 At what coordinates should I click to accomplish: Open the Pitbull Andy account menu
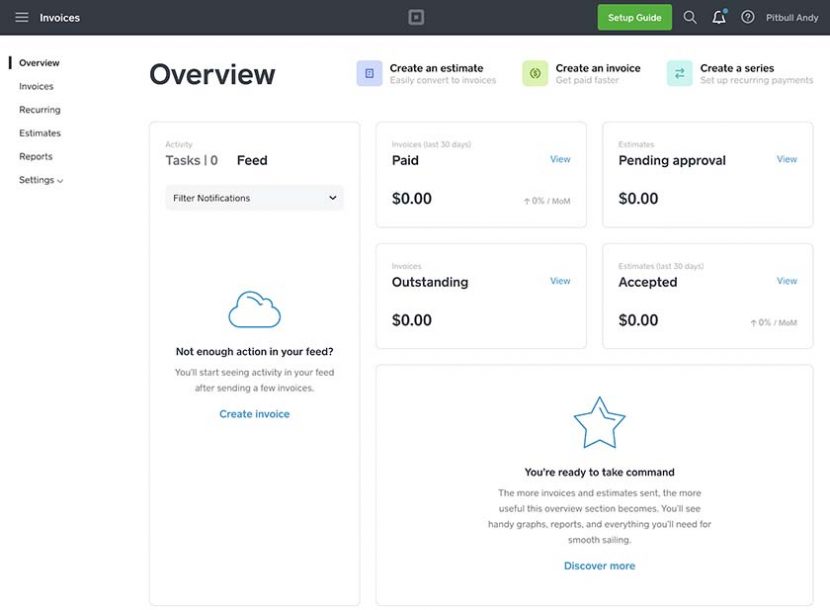(792, 17)
